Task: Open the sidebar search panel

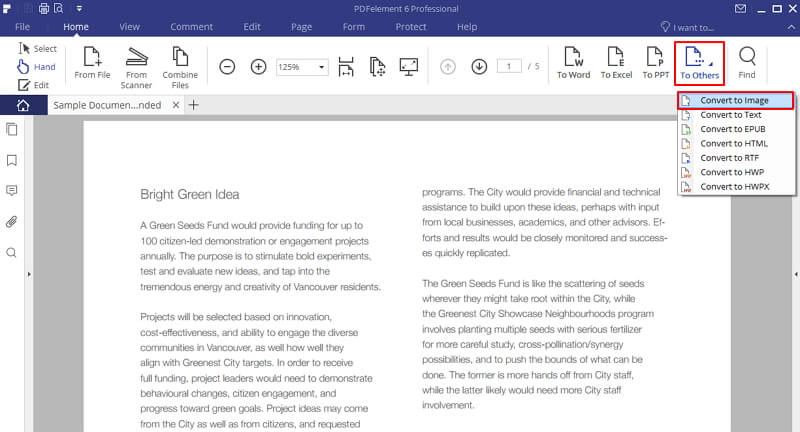Action: point(11,252)
